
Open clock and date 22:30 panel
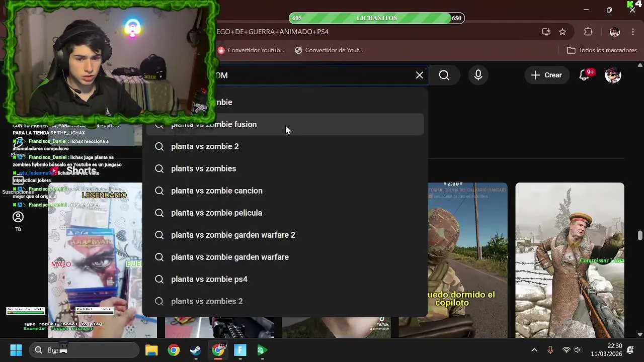point(607,350)
